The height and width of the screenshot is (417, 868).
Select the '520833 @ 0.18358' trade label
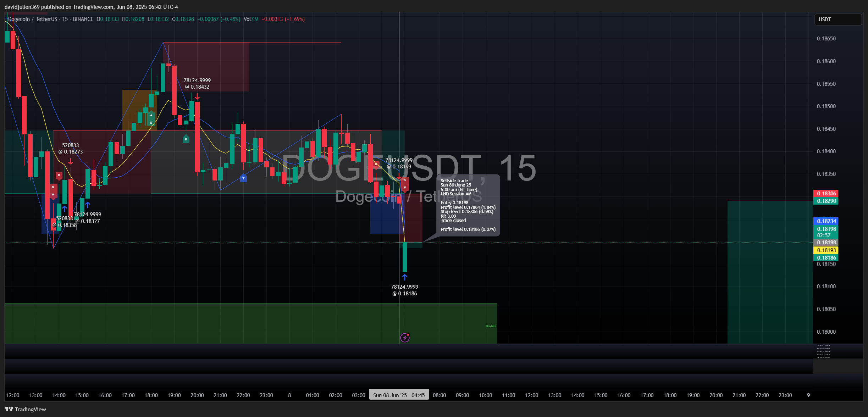click(65, 222)
